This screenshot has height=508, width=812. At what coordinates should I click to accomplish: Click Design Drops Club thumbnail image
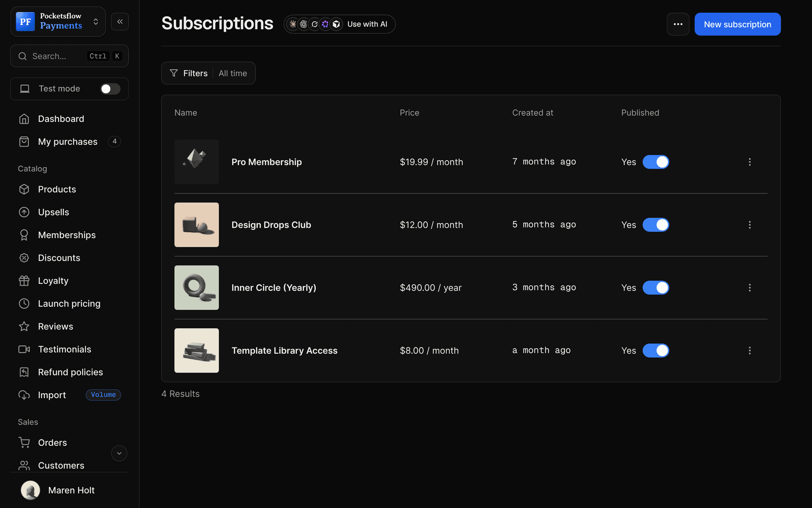point(197,225)
